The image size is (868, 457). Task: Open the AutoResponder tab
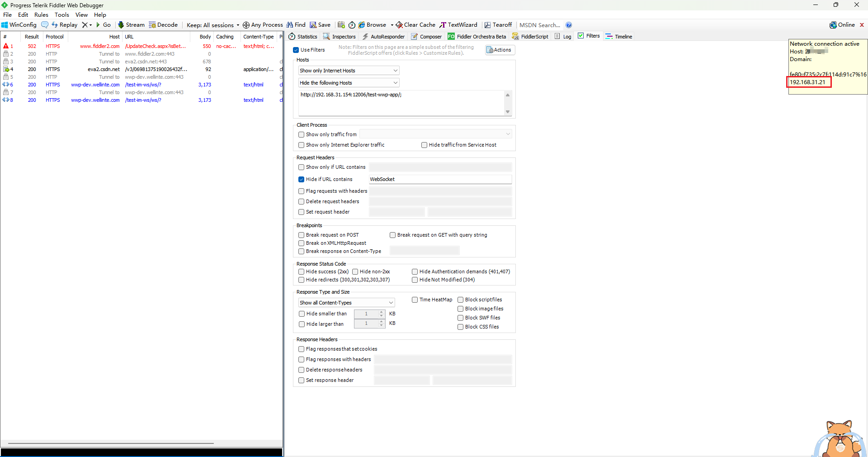pyautogui.click(x=383, y=37)
